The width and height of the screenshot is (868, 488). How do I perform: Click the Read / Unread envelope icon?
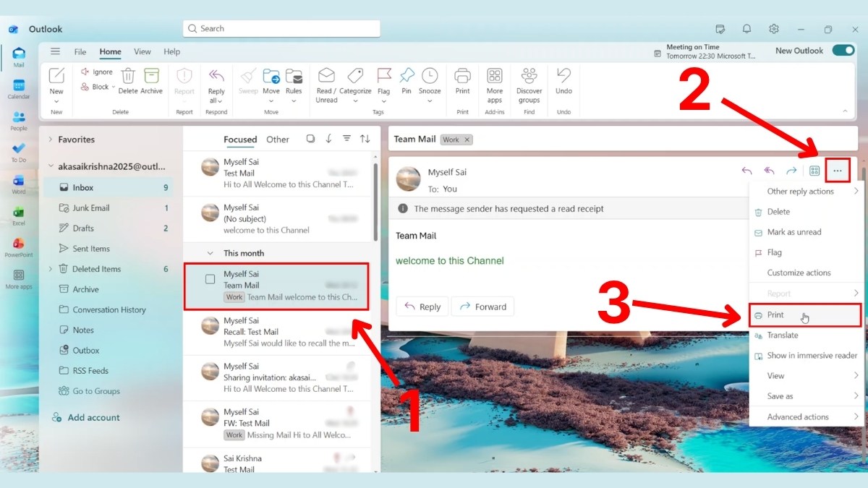[x=326, y=75]
